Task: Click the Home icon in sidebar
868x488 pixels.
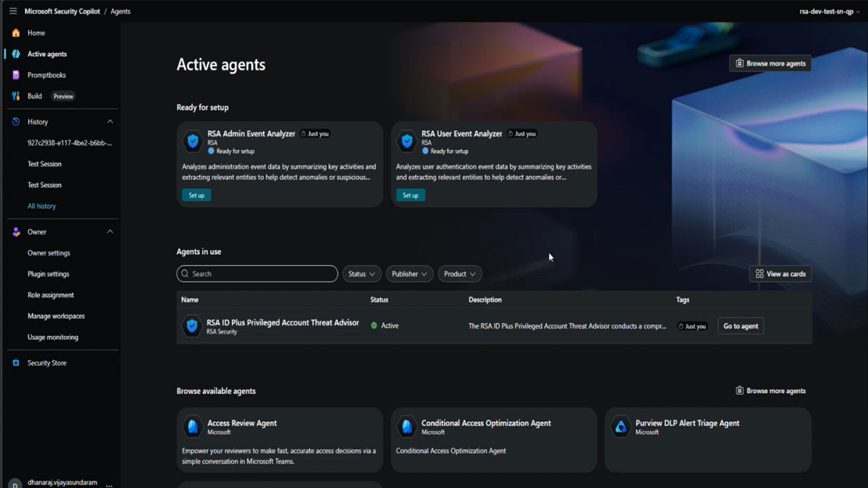Action: click(x=16, y=33)
